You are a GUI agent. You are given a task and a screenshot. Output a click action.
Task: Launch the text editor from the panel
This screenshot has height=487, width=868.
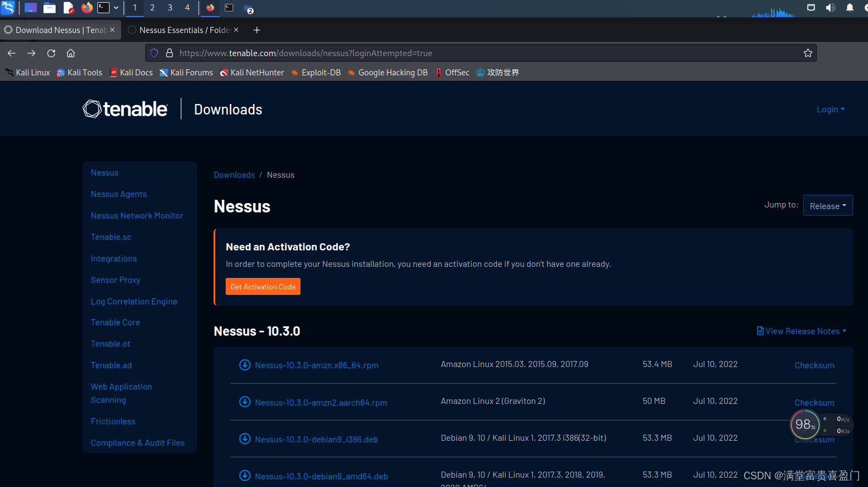(68, 8)
